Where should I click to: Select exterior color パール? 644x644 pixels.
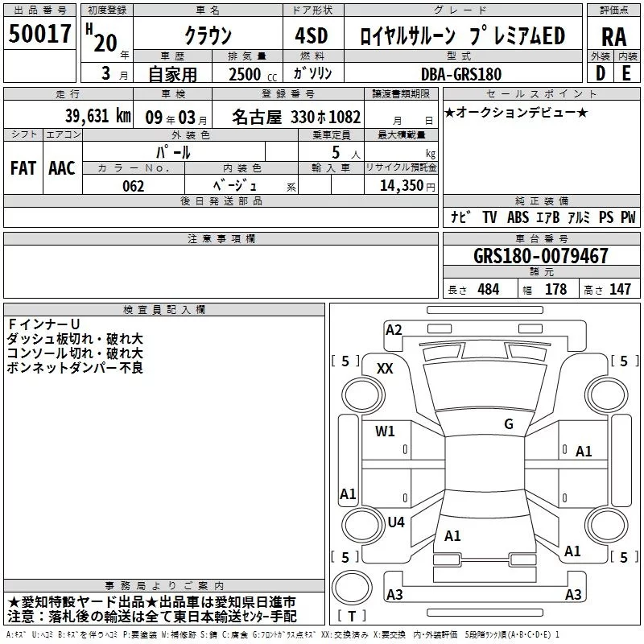pyautogui.click(x=173, y=152)
